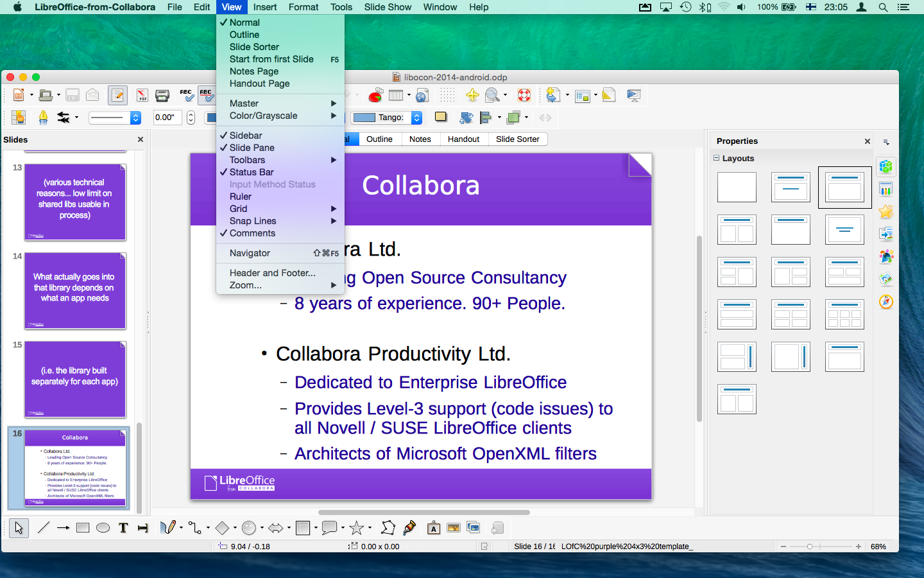Select the Callouts speech bubble tool

(x=330, y=528)
